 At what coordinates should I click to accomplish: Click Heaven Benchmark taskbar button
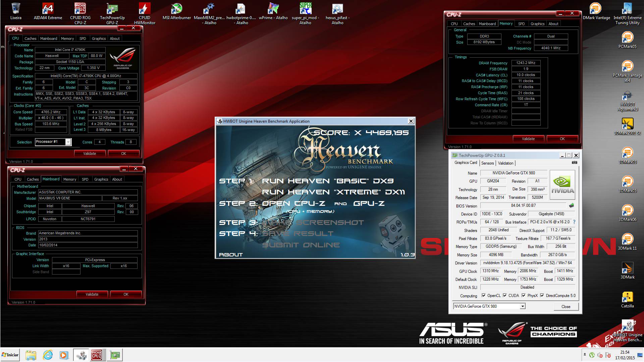[x=81, y=355]
